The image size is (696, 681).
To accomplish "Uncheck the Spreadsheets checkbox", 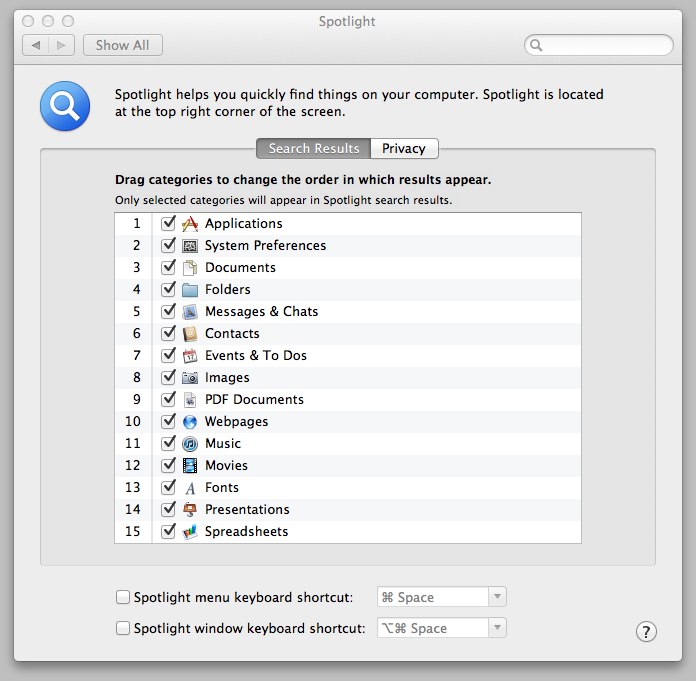I will click(x=168, y=531).
